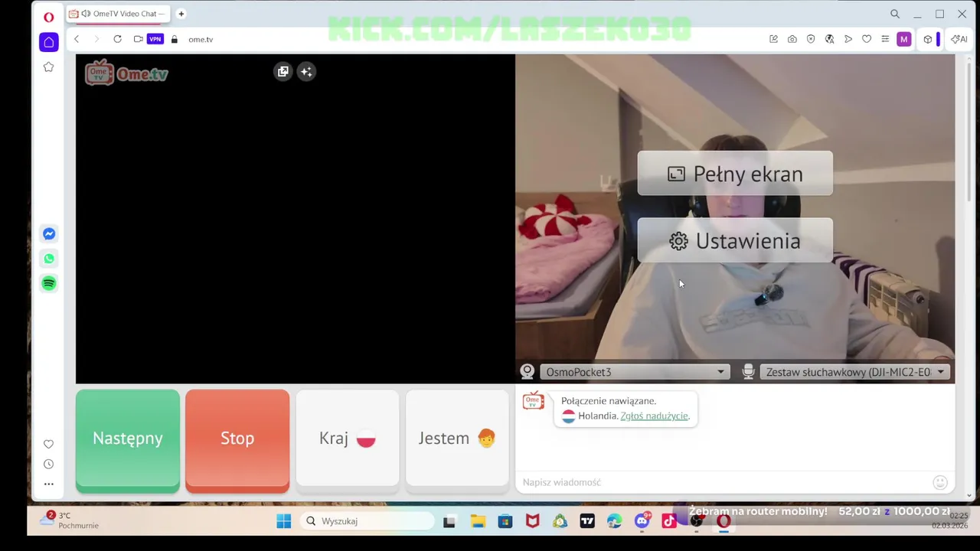This screenshot has height=551, width=980.
Task: Open the Opera AI panel button
Action: coord(959,39)
